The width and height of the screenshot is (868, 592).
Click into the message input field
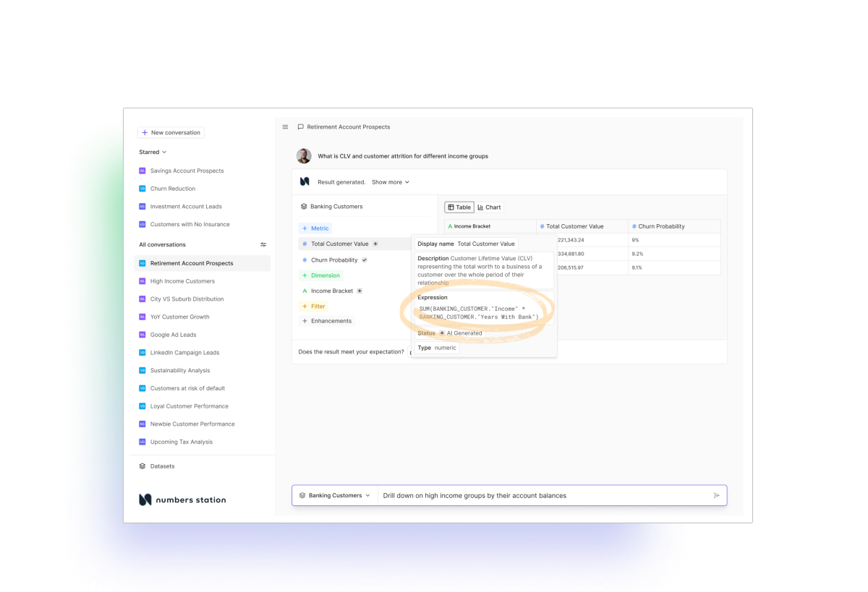pyautogui.click(x=542, y=496)
